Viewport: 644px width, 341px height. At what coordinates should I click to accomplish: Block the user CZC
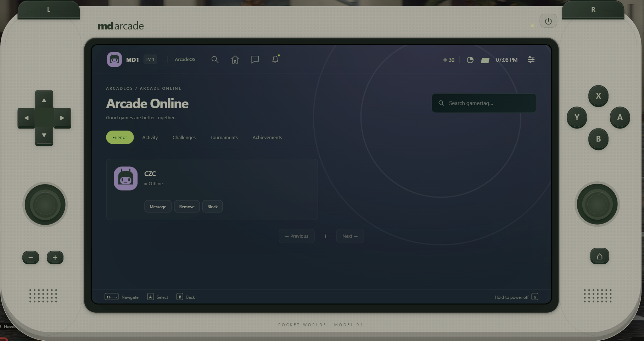212,207
